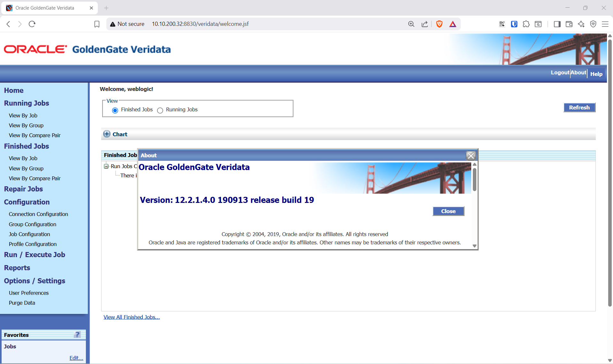This screenshot has width=613, height=364.
Task: Open the Bitwarden shield extension icon
Action: click(x=514, y=24)
